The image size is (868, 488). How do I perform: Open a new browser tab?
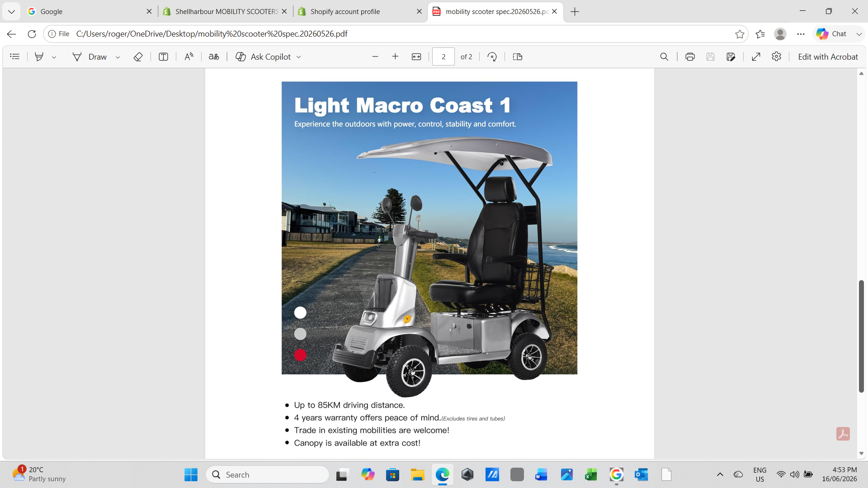(x=575, y=12)
